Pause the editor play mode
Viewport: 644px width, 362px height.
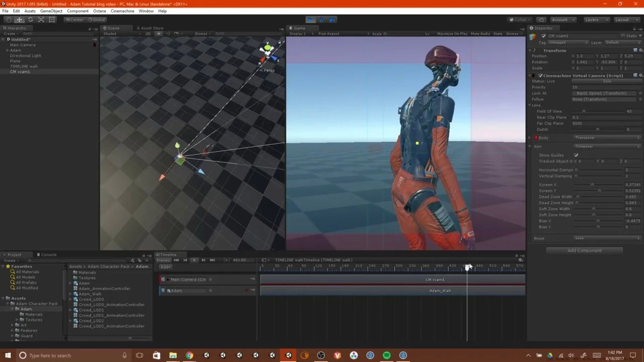pyautogui.click(x=321, y=20)
